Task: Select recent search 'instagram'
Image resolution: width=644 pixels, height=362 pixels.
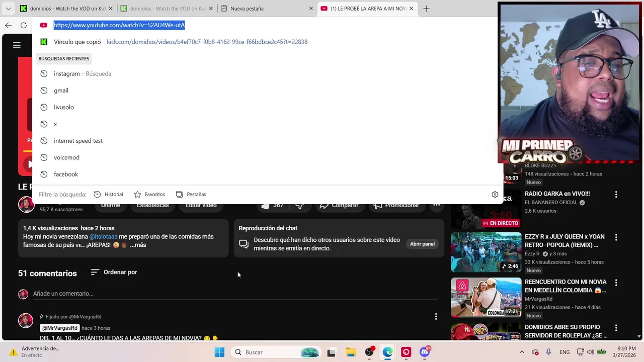Action: click(x=268, y=73)
